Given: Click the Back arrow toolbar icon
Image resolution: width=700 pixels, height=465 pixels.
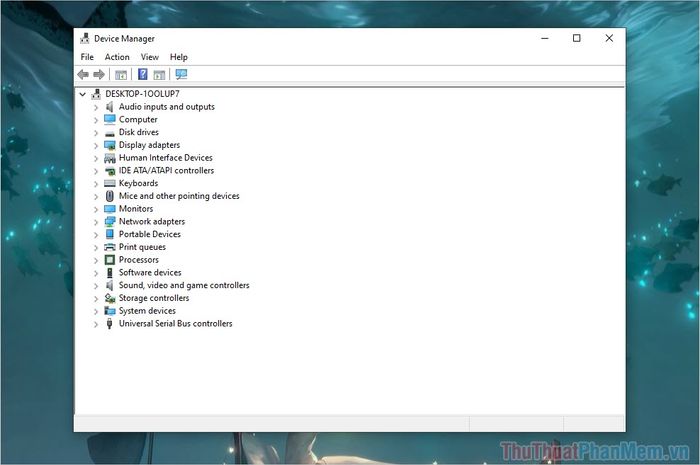Looking at the screenshot, I should (x=83, y=75).
